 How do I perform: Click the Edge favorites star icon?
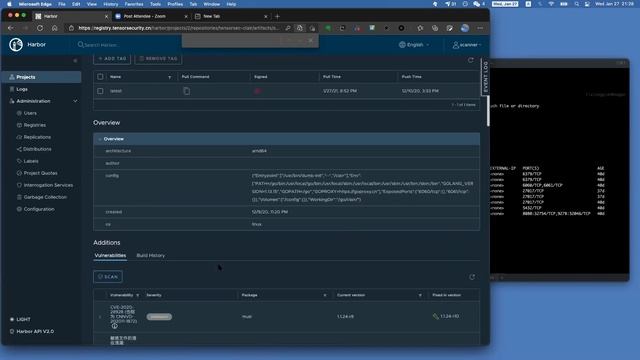point(420,28)
